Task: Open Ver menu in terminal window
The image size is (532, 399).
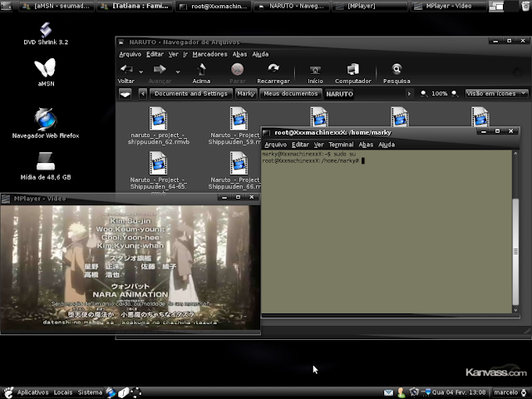Action: pyautogui.click(x=318, y=145)
